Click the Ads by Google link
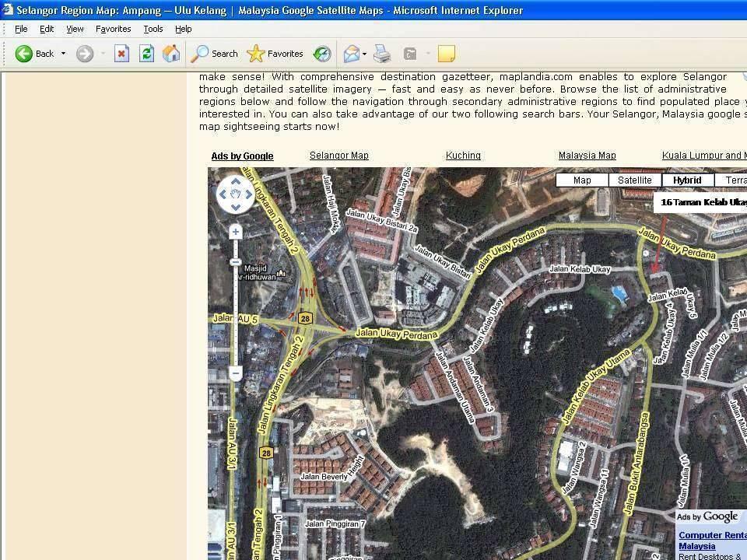Screen dimensions: 747x560 [243, 156]
